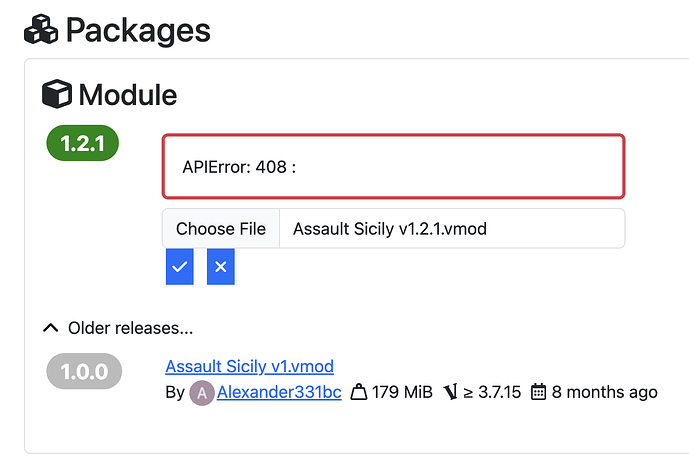Viewport: 689px width, 464px height.
Task: Cancel upload with blue X button
Action: 221,267
